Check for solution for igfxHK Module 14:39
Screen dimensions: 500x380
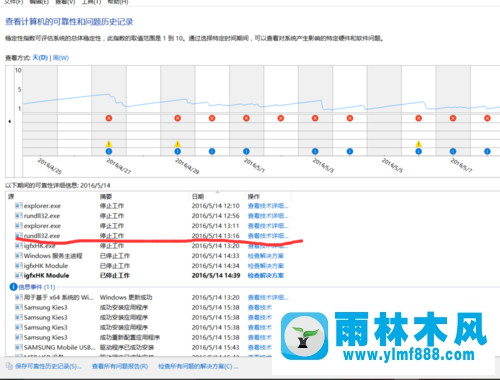(x=266, y=276)
